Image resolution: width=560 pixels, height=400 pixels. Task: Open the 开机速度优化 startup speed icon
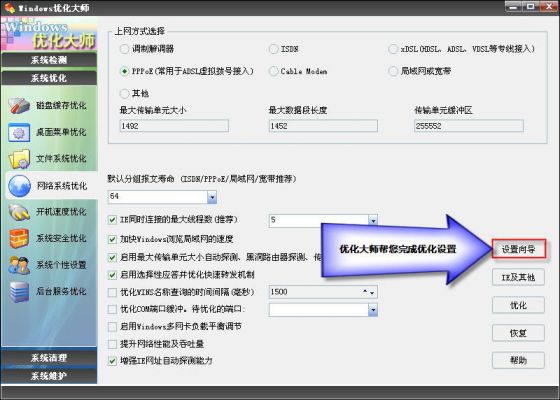19,212
